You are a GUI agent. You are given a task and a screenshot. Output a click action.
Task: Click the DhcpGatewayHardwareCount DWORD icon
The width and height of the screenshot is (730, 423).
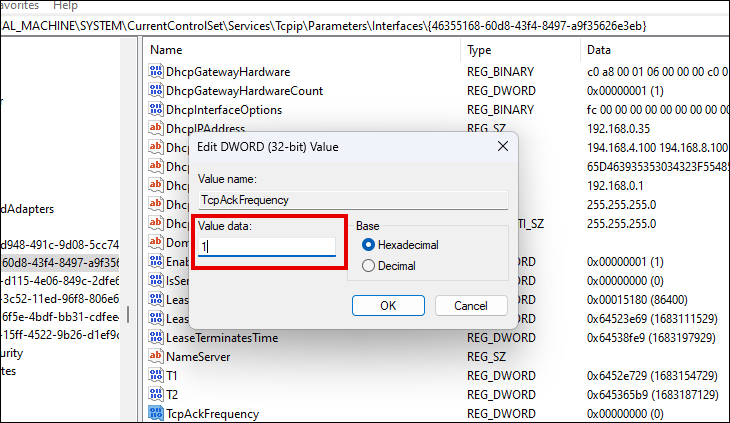pos(155,90)
